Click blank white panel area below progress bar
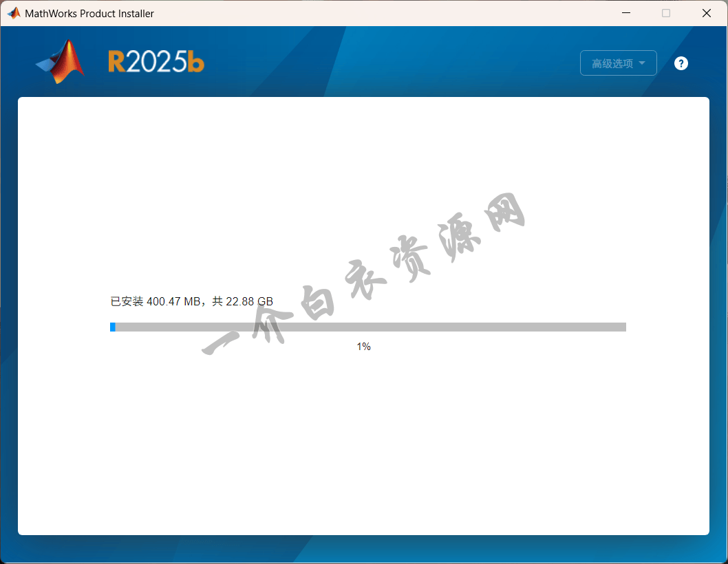The width and height of the screenshot is (728, 564). 363,447
